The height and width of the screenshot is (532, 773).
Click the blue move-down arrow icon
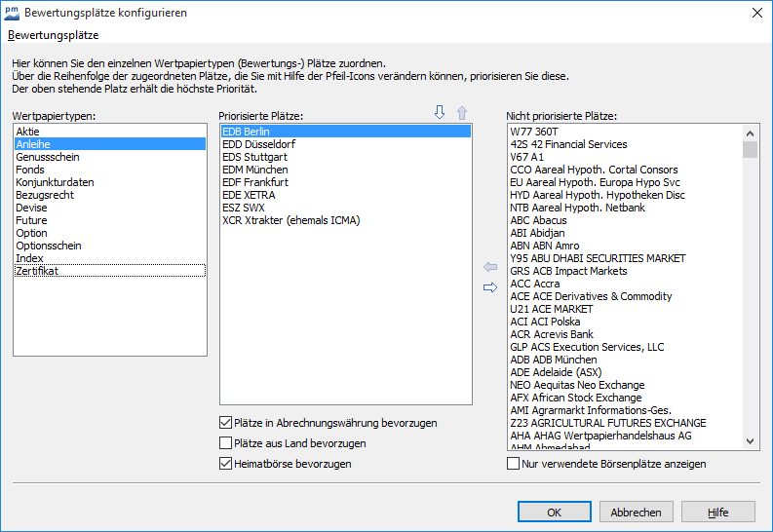tap(439, 113)
